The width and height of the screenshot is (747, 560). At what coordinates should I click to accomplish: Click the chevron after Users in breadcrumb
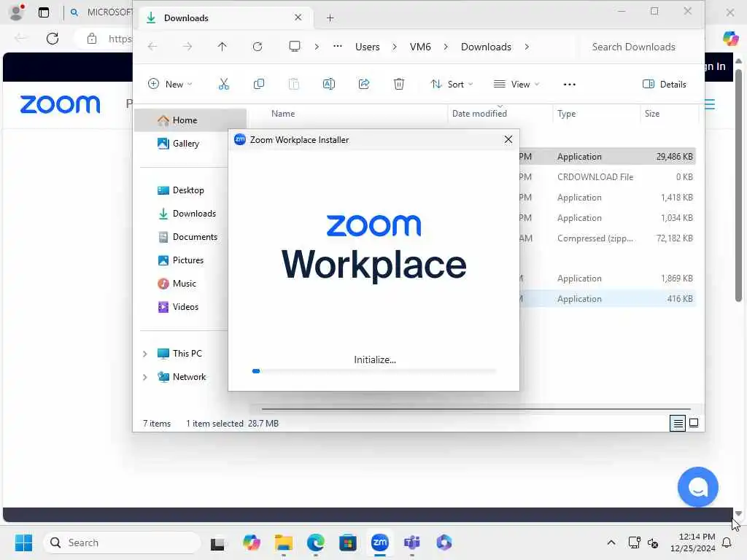tap(395, 47)
